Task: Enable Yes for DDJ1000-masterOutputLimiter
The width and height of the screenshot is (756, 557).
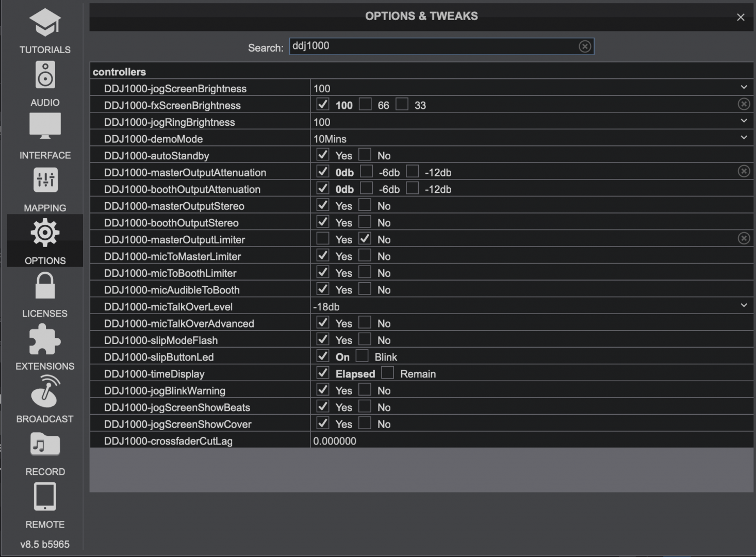Action: point(323,239)
